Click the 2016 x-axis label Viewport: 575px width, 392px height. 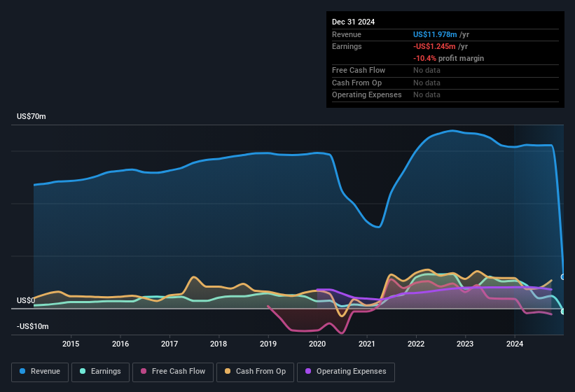click(120, 344)
